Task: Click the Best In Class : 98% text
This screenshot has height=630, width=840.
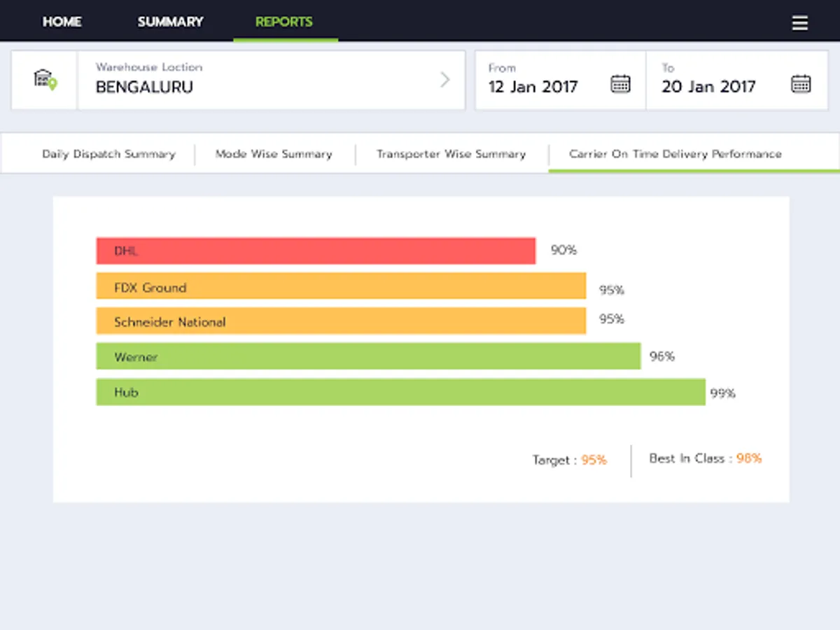Action: [x=706, y=458]
